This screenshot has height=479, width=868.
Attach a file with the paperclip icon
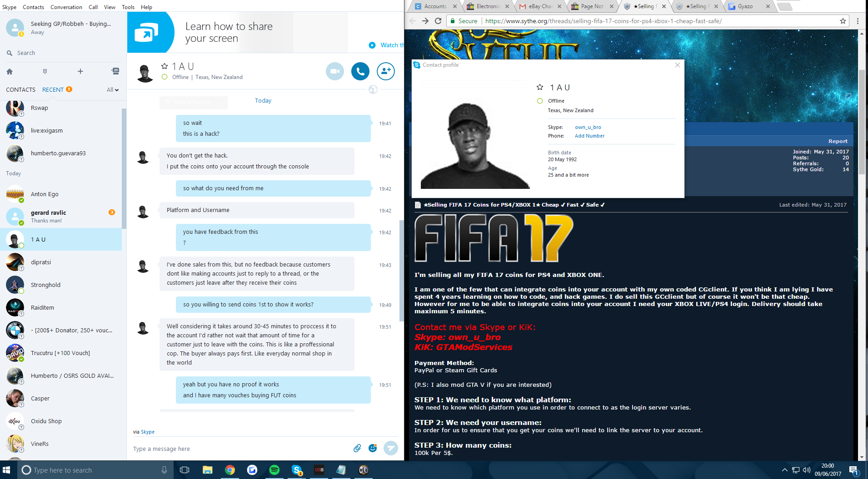click(357, 449)
